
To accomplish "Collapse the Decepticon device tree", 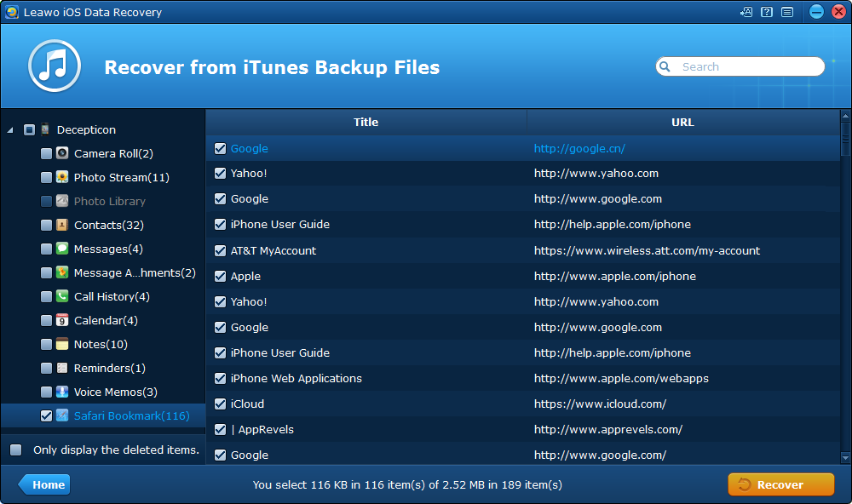I will coord(10,130).
